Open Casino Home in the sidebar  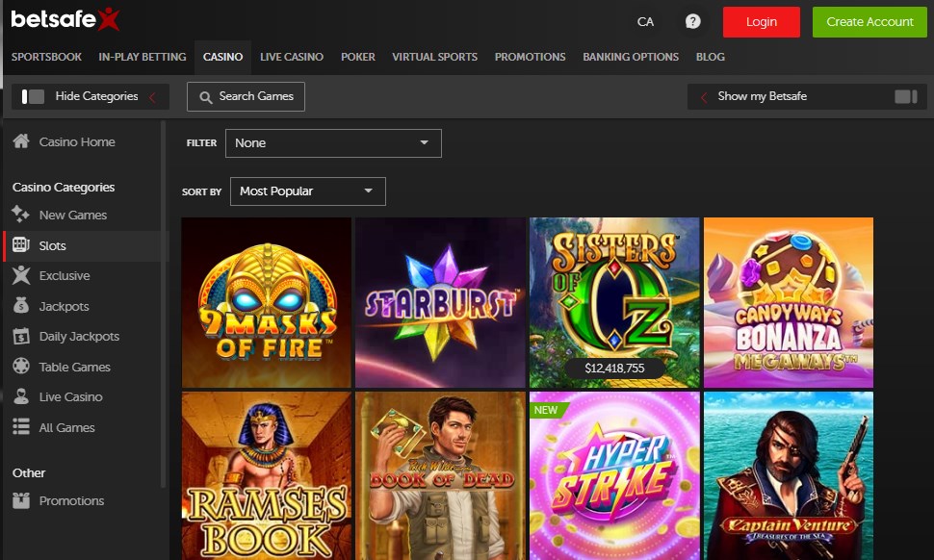(77, 141)
